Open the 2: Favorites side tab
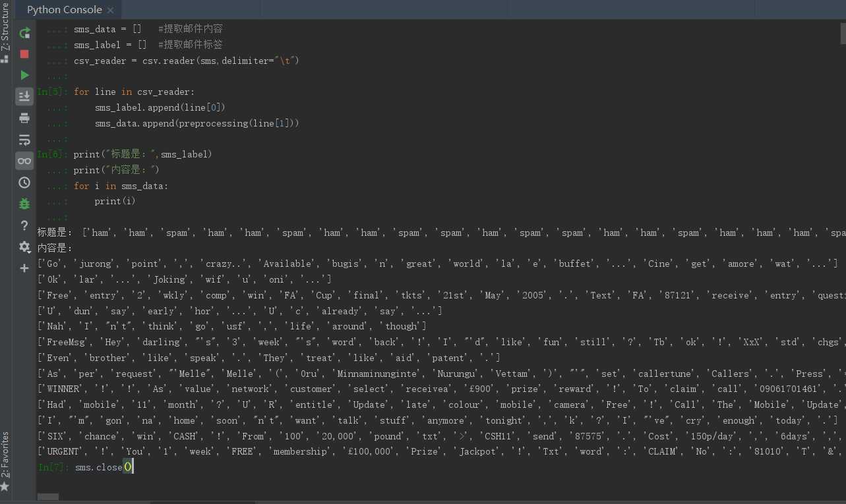The height and width of the screenshot is (504, 846). [5, 461]
